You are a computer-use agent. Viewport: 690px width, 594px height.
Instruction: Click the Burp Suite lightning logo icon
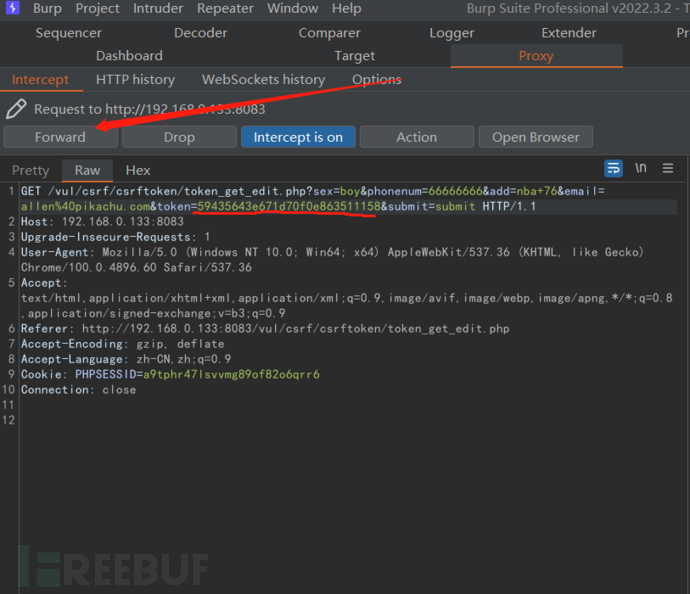(12, 7)
